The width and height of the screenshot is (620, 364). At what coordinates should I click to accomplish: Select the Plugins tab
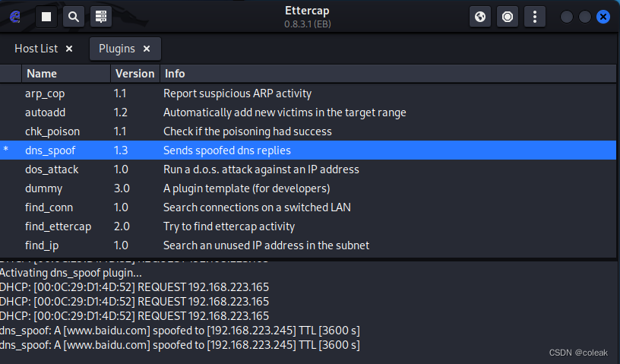click(x=117, y=49)
